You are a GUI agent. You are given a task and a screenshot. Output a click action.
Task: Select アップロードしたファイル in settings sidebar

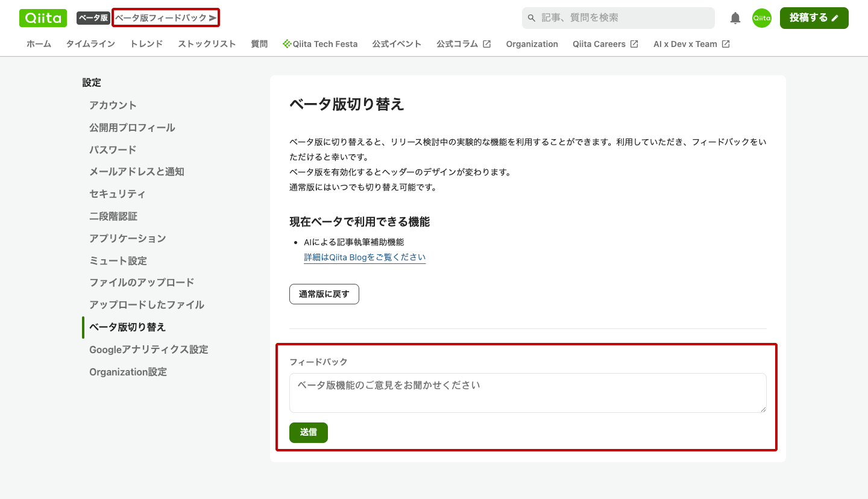point(147,305)
